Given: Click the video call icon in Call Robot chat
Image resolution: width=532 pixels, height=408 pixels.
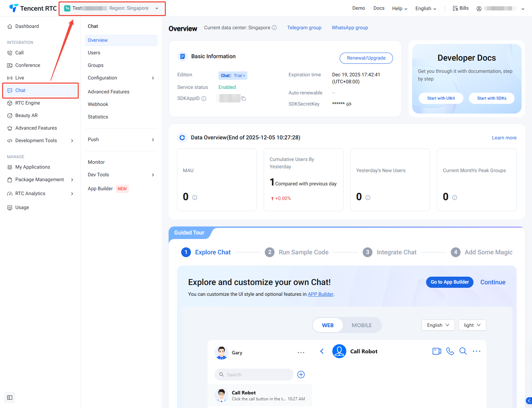Looking at the screenshot, I should 437,351.
